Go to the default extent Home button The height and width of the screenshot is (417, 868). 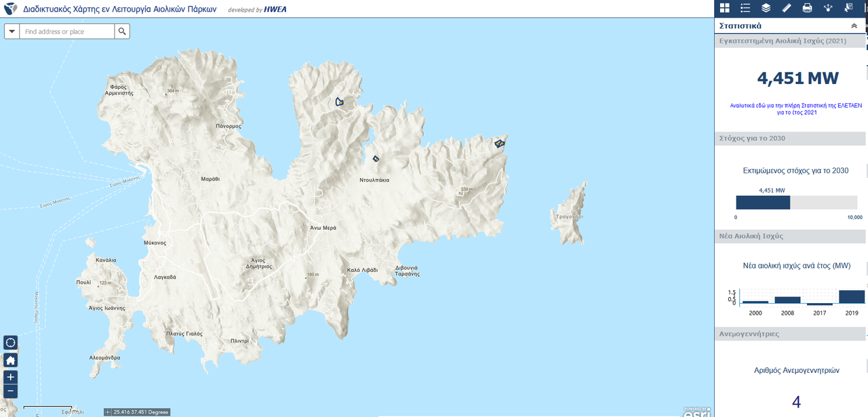(x=10, y=360)
